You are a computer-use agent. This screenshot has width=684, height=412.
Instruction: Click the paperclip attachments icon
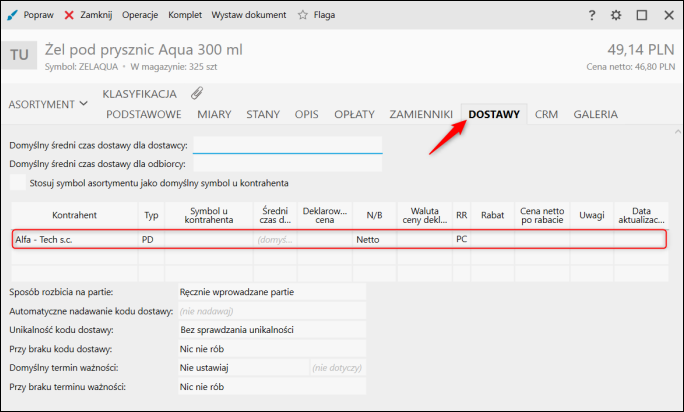click(x=197, y=93)
